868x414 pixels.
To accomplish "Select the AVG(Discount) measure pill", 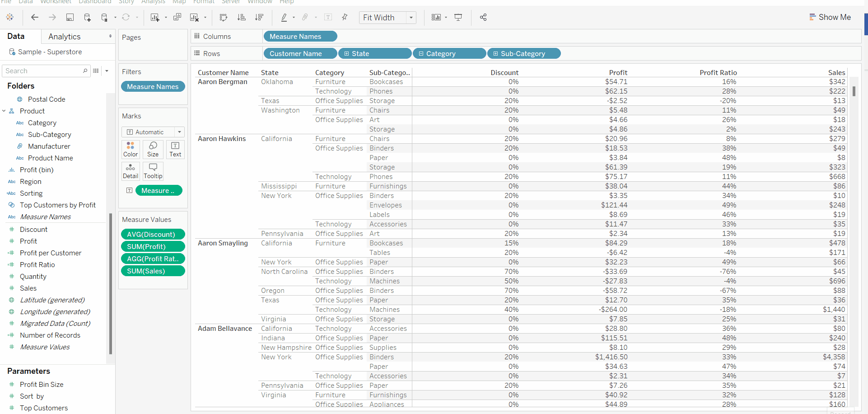I will point(153,235).
